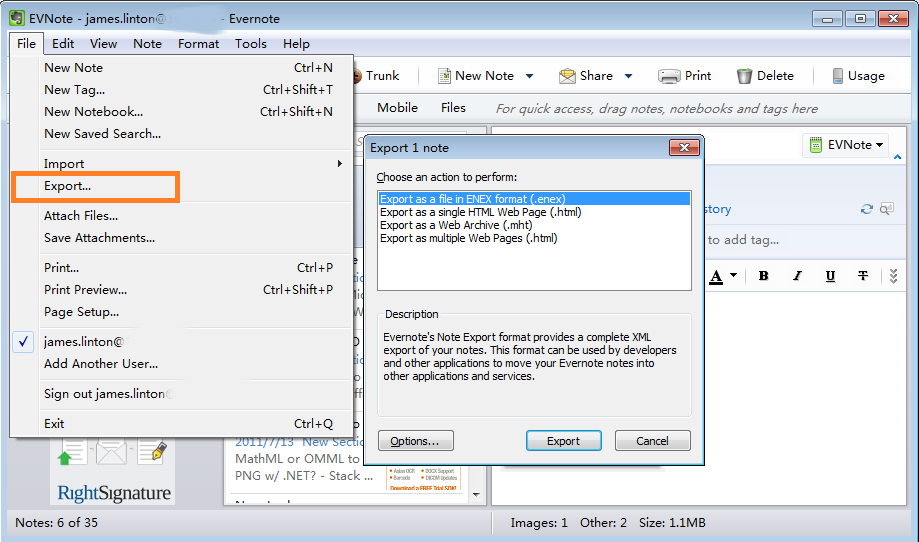Select New Notebook... menu entry
Image resolution: width=919 pixels, height=542 pixels.
pos(182,111)
